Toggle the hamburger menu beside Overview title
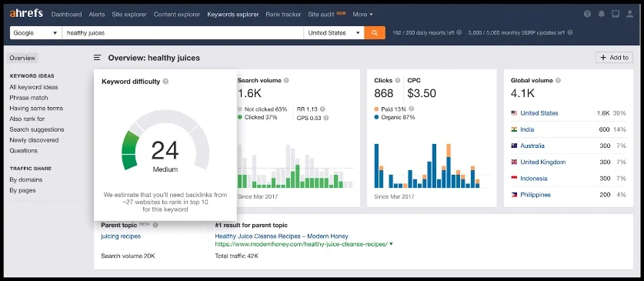 [x=97, y=58]
